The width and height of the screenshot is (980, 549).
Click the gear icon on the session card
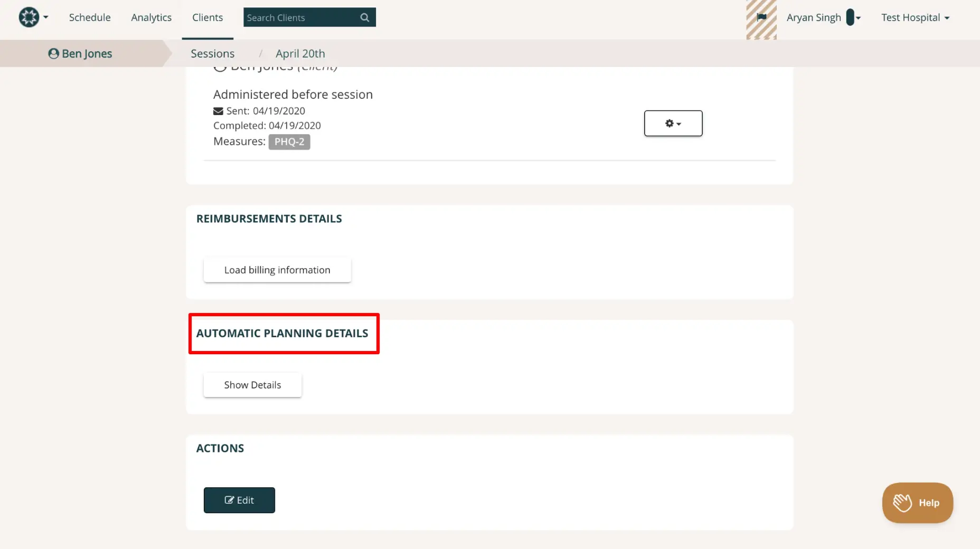point(668,123)
